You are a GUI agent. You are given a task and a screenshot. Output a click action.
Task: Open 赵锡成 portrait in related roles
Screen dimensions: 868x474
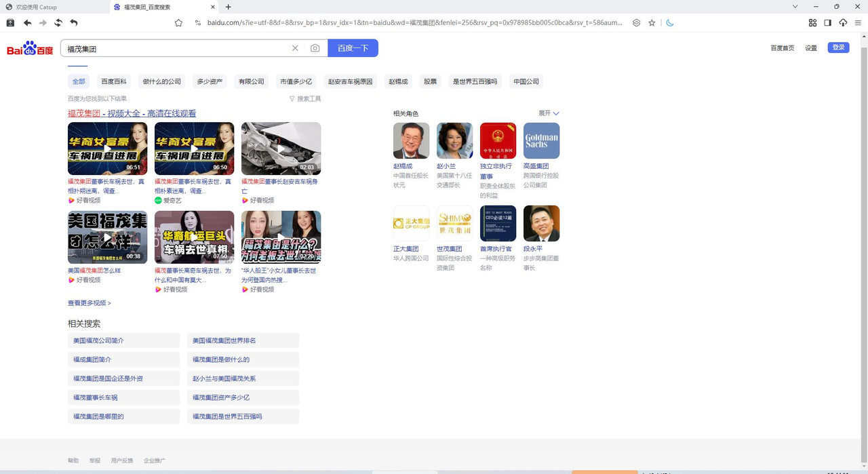pyautogui.click(x=411, y=140)
